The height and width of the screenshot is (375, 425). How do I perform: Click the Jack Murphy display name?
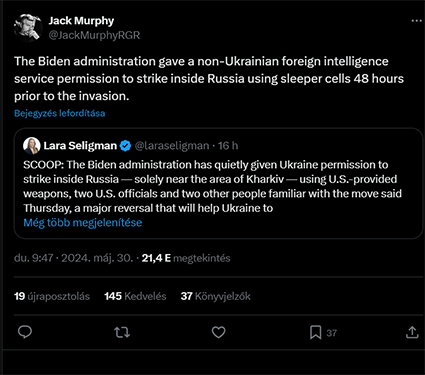pos(81,21)
